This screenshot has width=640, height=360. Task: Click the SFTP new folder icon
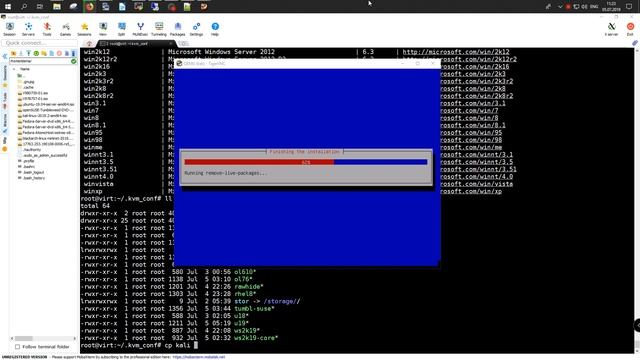pos(44,53)
